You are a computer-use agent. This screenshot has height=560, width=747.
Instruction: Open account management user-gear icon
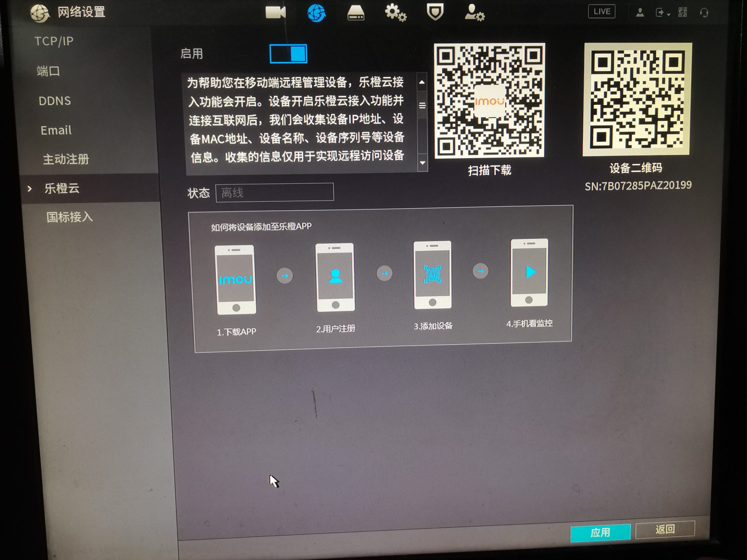(x=474, y=13)
